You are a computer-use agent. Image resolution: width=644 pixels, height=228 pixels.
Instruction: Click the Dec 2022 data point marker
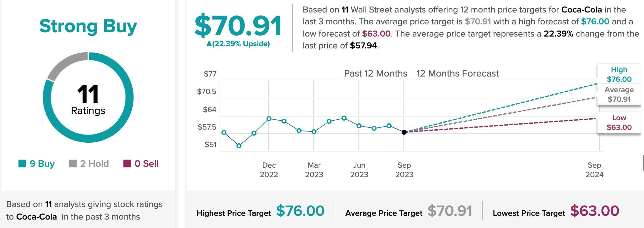click(x=269, y=119)
